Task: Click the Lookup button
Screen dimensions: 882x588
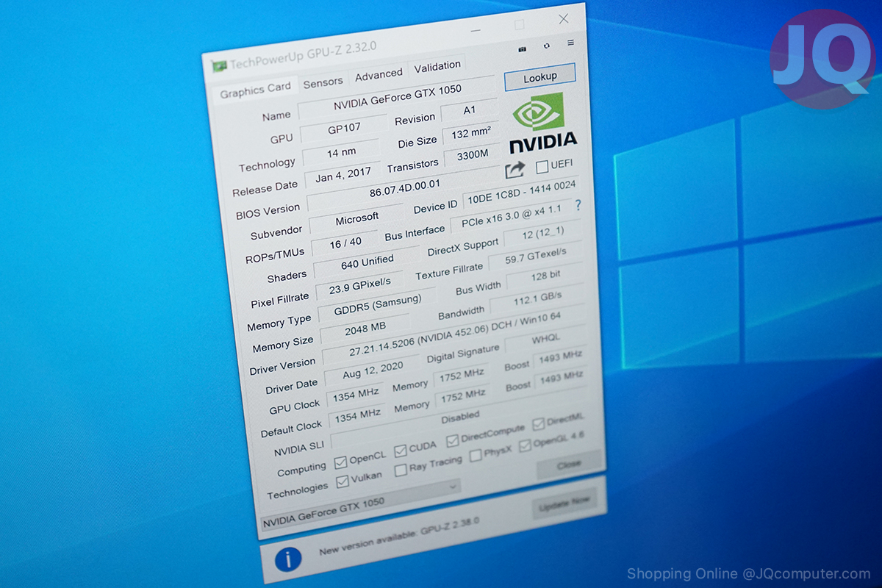Action: (540, 77)
